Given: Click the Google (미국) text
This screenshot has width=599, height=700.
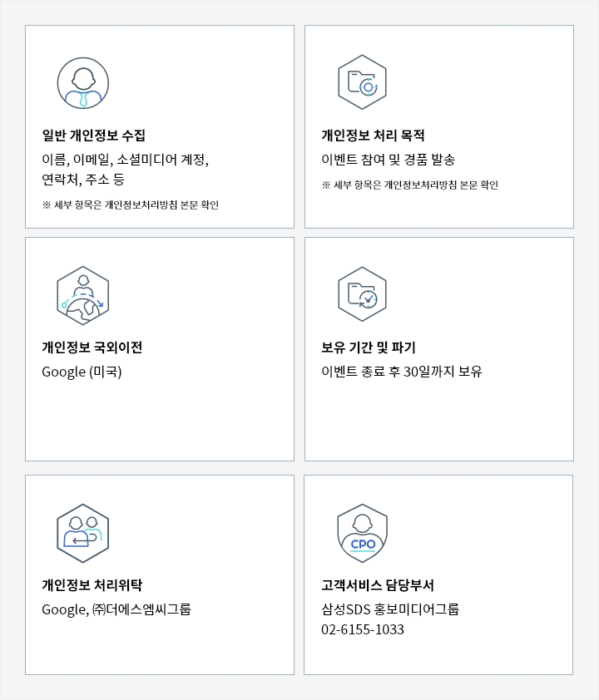Looking at the screenshot, I should click(x=82, y=372).
